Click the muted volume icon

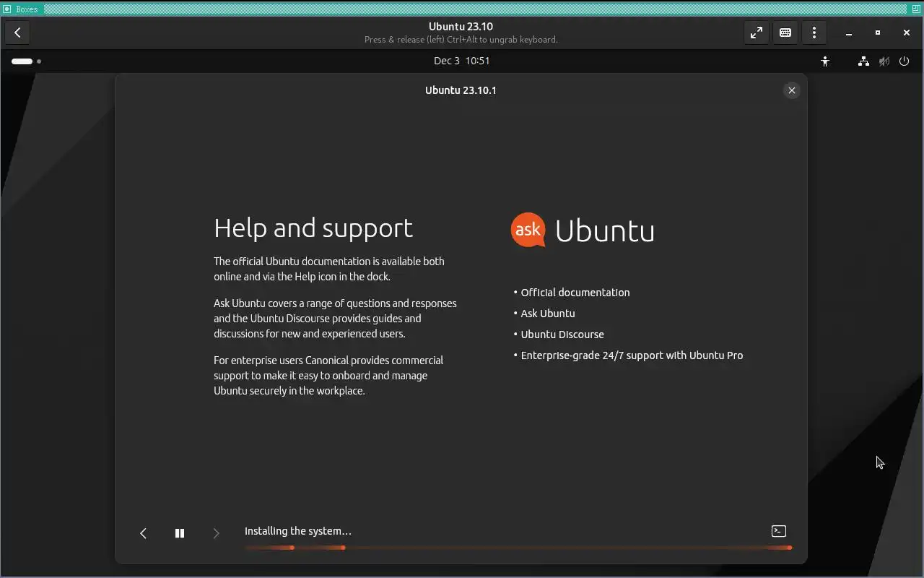(884, 61)
